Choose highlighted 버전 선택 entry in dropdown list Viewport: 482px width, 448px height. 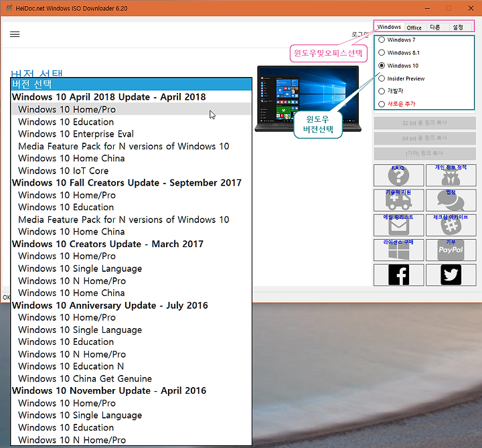[131, 84]
